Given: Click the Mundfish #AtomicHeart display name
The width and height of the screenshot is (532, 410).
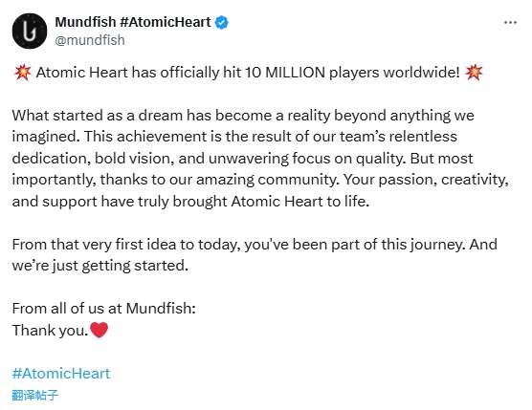Looking at the screenshot, I should 133,22.
